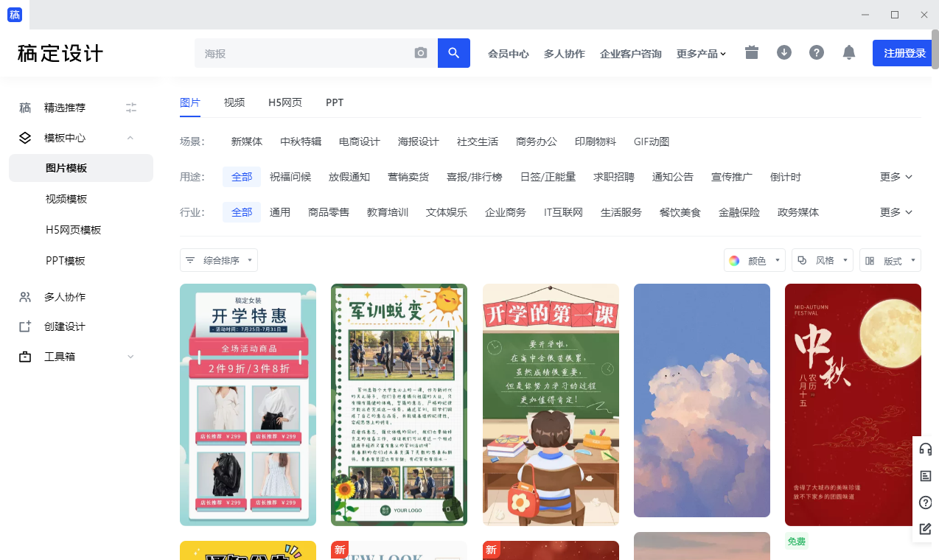
Task: Click the 注册登录 button
Action: (903, 52)
